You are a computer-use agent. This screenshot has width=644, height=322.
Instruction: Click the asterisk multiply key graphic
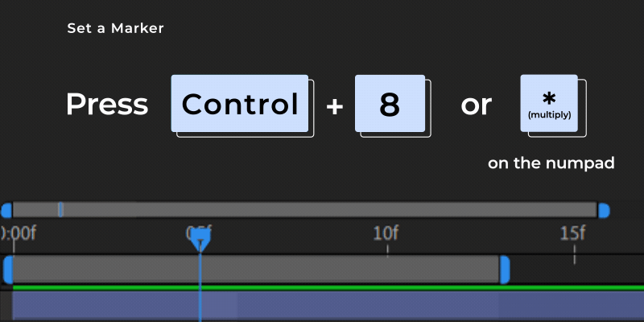tap(549, 104)
